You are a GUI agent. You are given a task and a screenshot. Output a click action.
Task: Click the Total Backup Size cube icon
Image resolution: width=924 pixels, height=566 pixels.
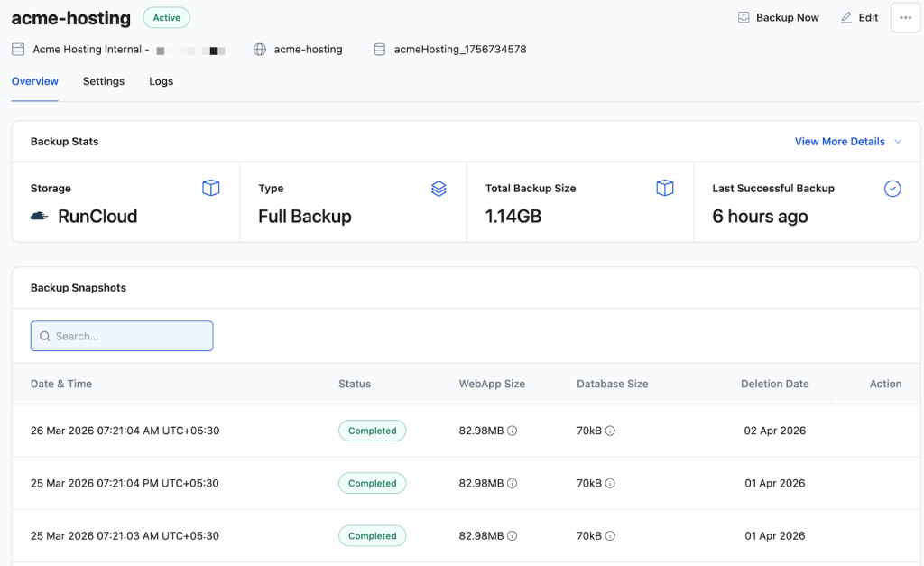pos(665,188)
